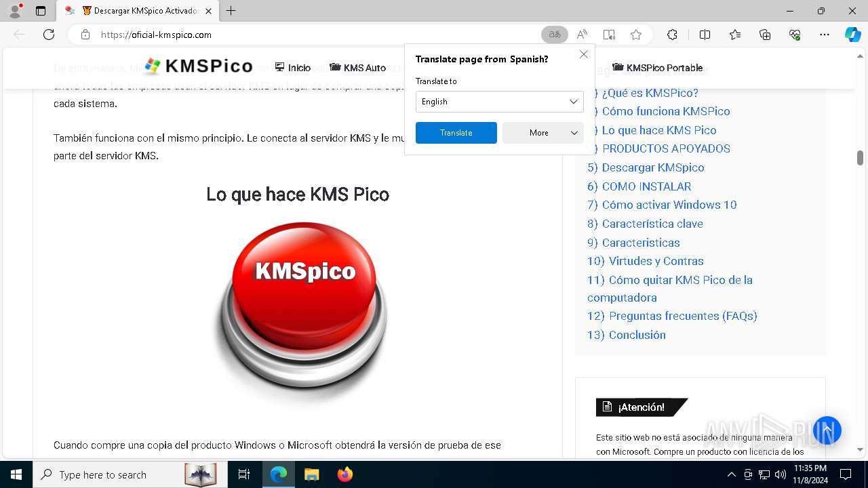
Task: Open the Favorites list icon
Action: point(735,35)
